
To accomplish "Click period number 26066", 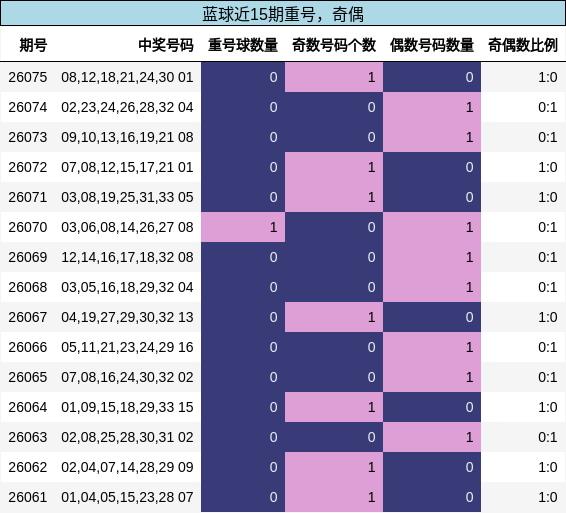I will [28, 347].
